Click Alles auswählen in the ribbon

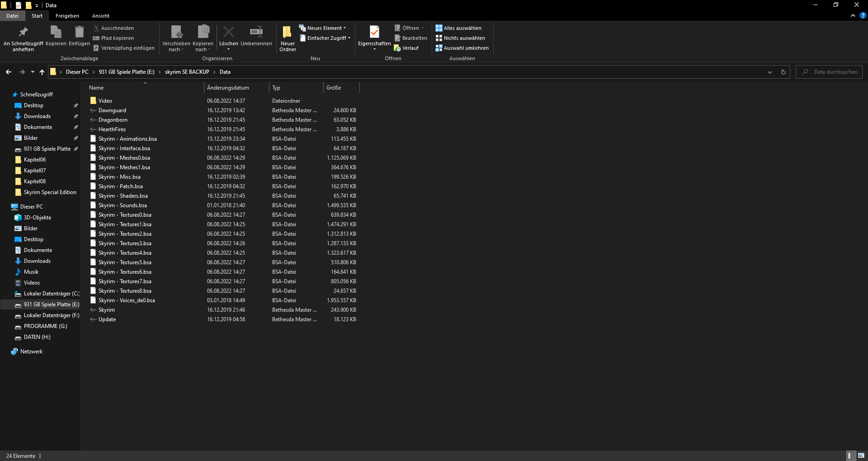[x=458, y=28]
